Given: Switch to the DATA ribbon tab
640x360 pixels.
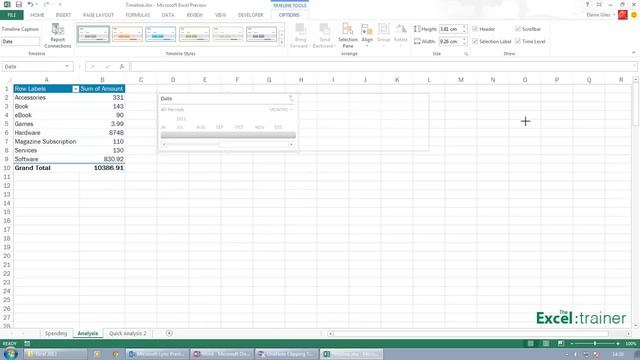Looking at the screenshot, I should [168, 15].
